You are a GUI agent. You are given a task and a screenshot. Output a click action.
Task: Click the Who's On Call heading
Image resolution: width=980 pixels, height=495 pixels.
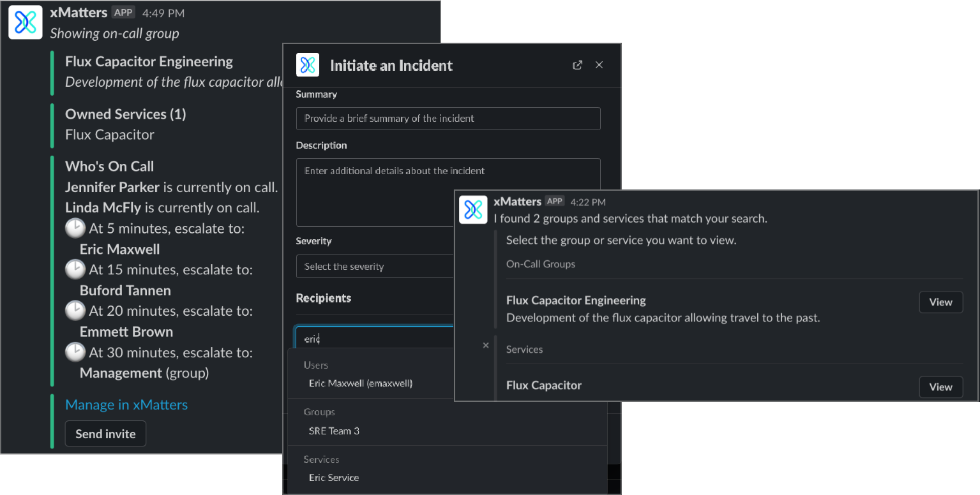[110, 166]
